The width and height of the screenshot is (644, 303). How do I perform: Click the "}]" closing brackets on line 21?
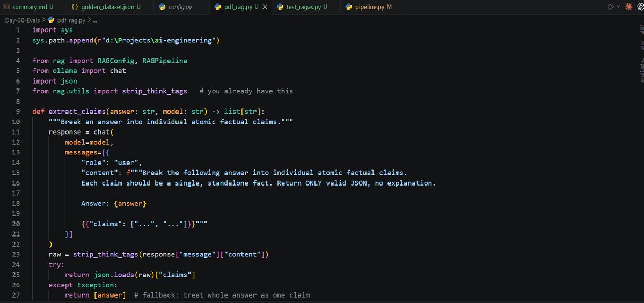pyautogui.click(x=69, y=234)
